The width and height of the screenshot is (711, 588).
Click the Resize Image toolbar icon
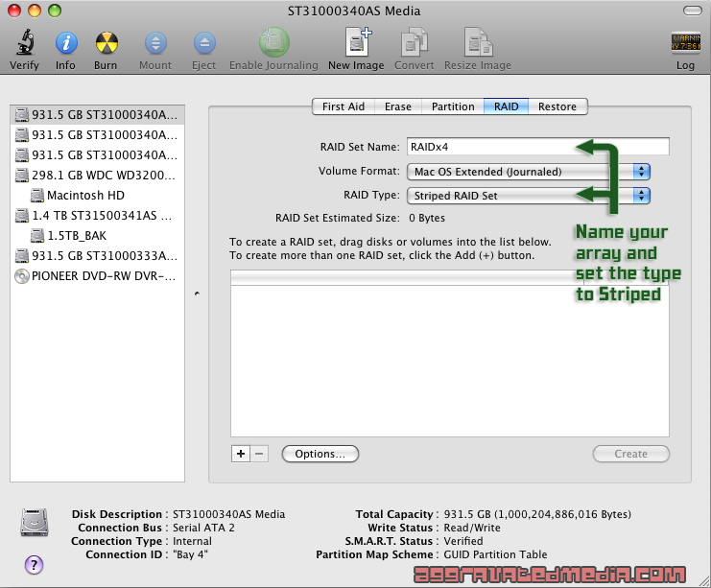[x=478, y=42]
